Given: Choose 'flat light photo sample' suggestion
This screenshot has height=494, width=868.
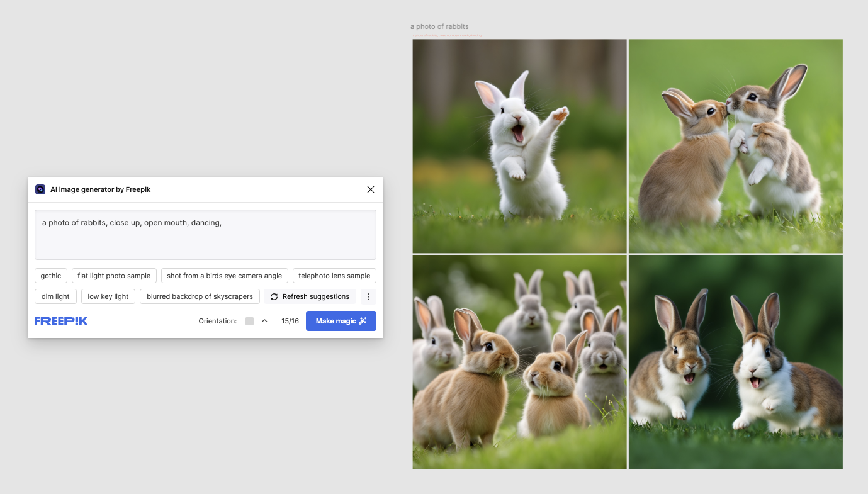Looking at the screenshot, I should click(113, 275).
